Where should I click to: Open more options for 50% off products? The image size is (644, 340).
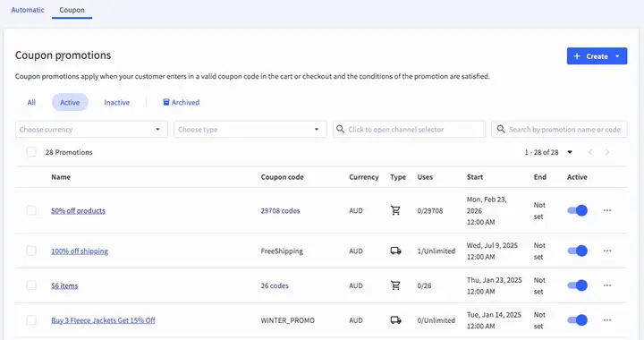click(x=607, y=210)
